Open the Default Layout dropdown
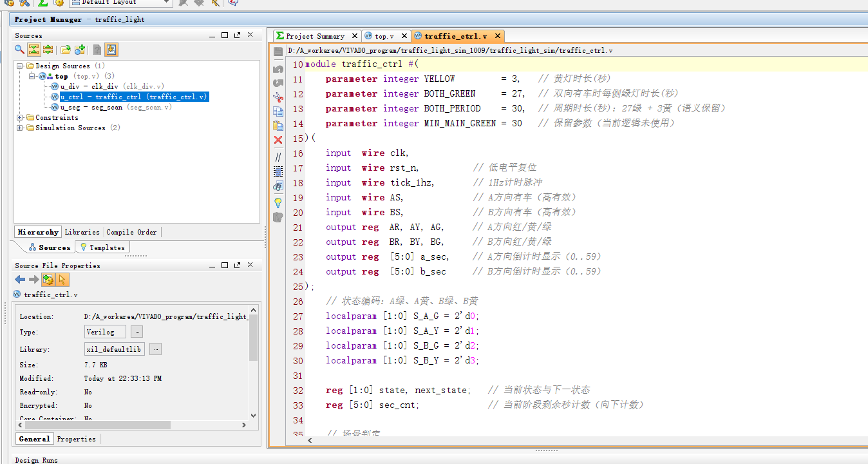The image size is (868, 464). (120, 3)
